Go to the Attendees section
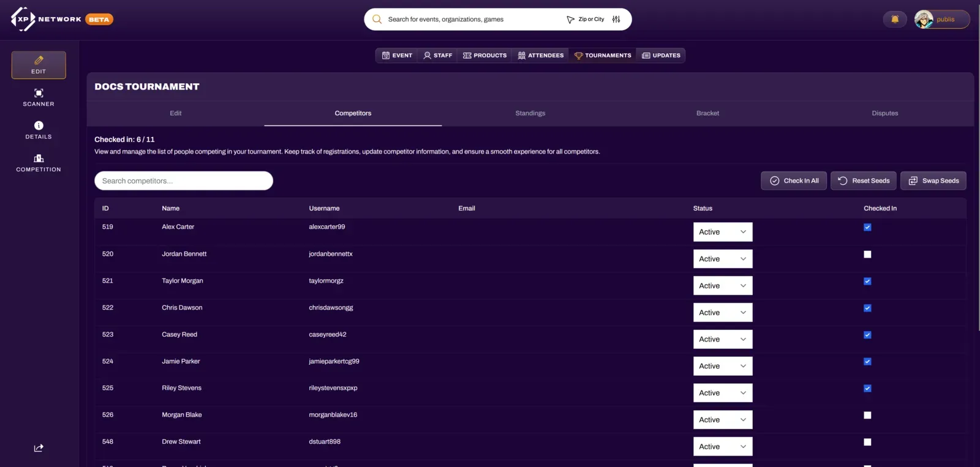This screenshot has height=467, width=980. pyautogui.click(x=541, y=56)
